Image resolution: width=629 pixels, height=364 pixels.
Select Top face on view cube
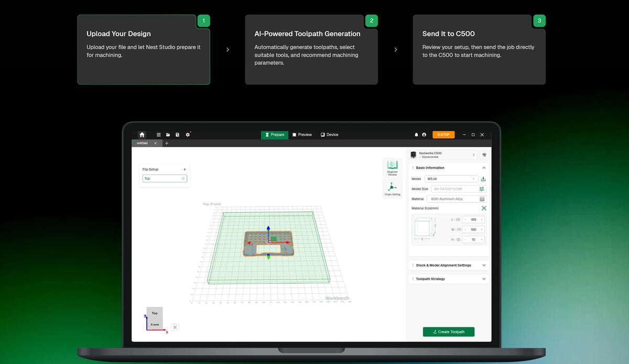pyautogui.click(x=155, y=313)
